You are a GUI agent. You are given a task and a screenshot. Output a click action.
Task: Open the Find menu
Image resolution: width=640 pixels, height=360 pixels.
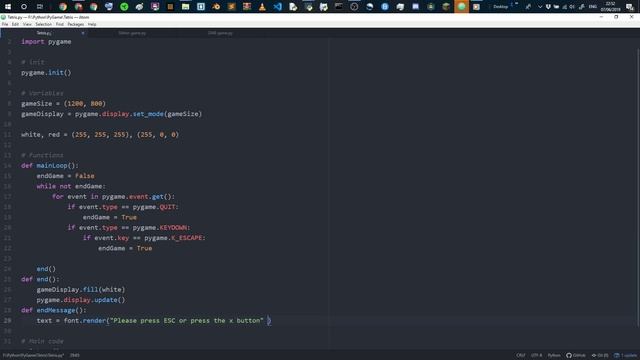pos(60,24)
